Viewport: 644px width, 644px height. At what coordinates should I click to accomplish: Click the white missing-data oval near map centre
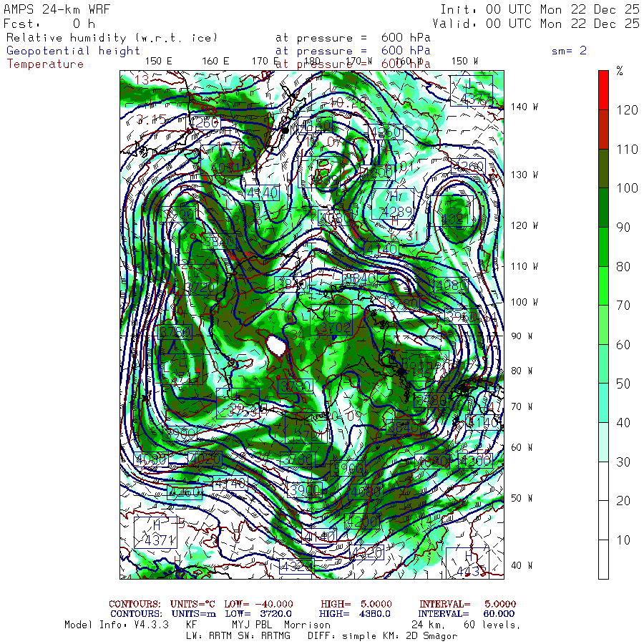(276, 346)
